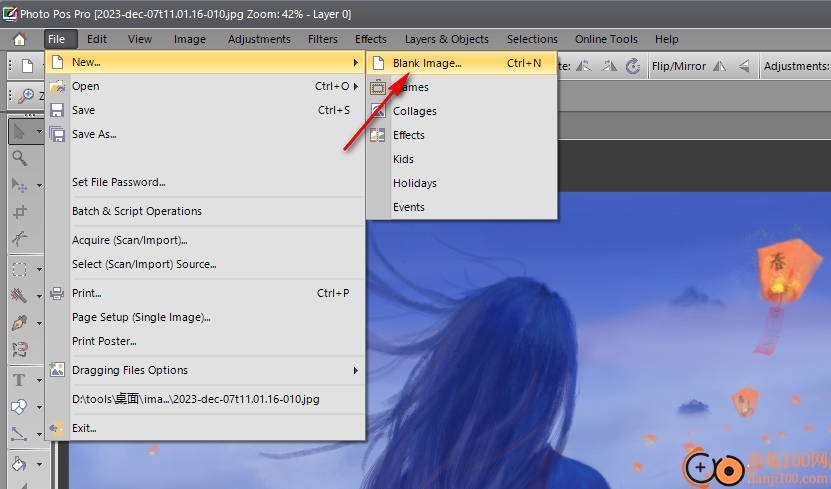Click the Blank Image page icon
The height and width of the screenshot is (489, 831).
pos(378,63)
